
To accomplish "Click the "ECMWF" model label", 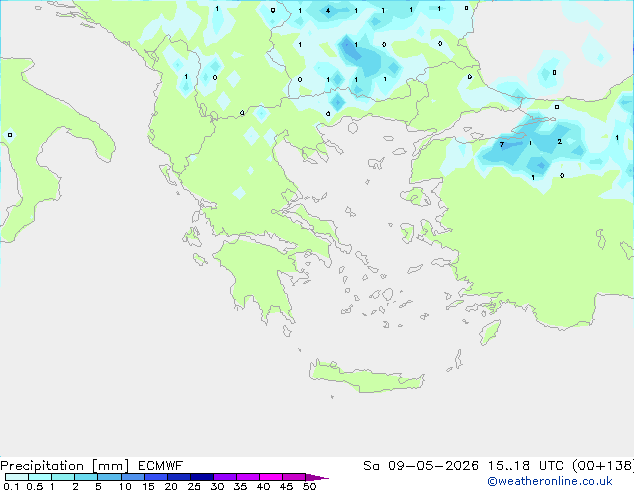I will (x=161, y=466).
